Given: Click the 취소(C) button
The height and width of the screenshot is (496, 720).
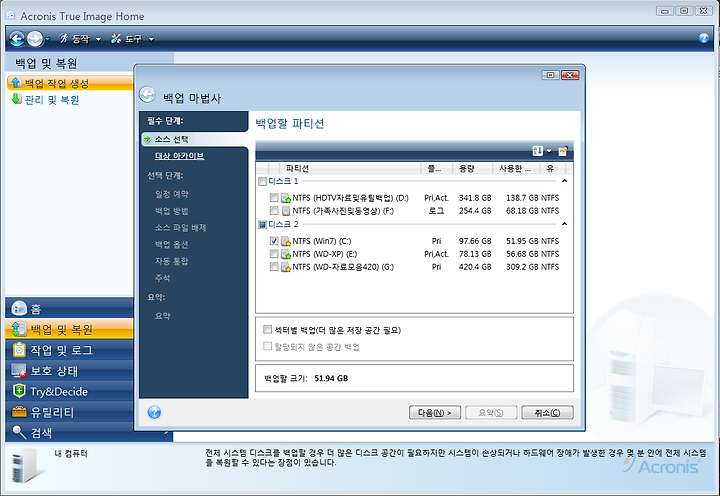Looking at the screenshot, I should pyautogui.click(x=547, y=412).
